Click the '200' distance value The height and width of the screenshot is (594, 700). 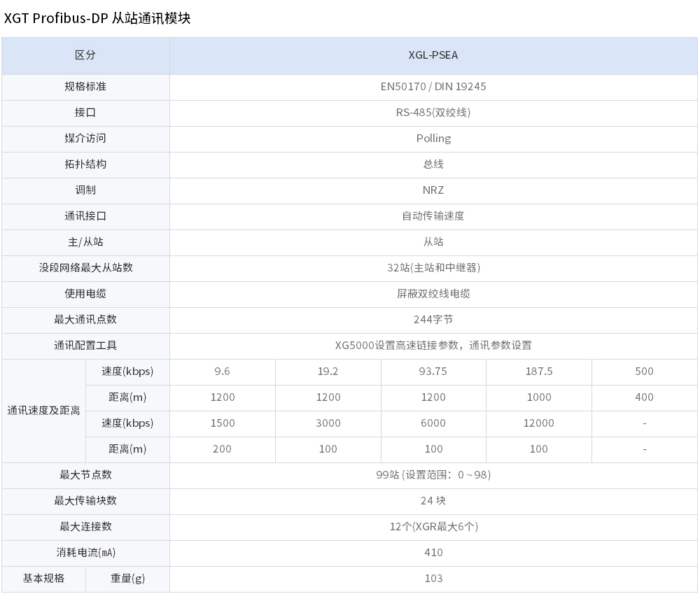point(223,449)
